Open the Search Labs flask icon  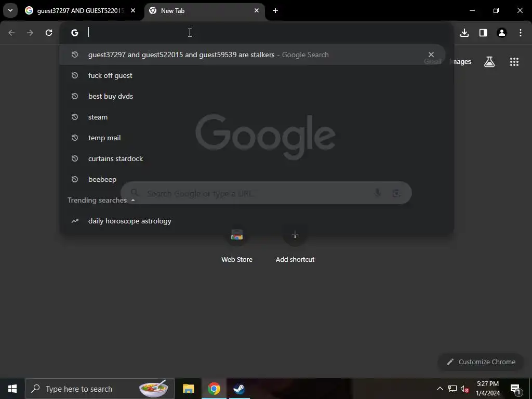[489, 62]
